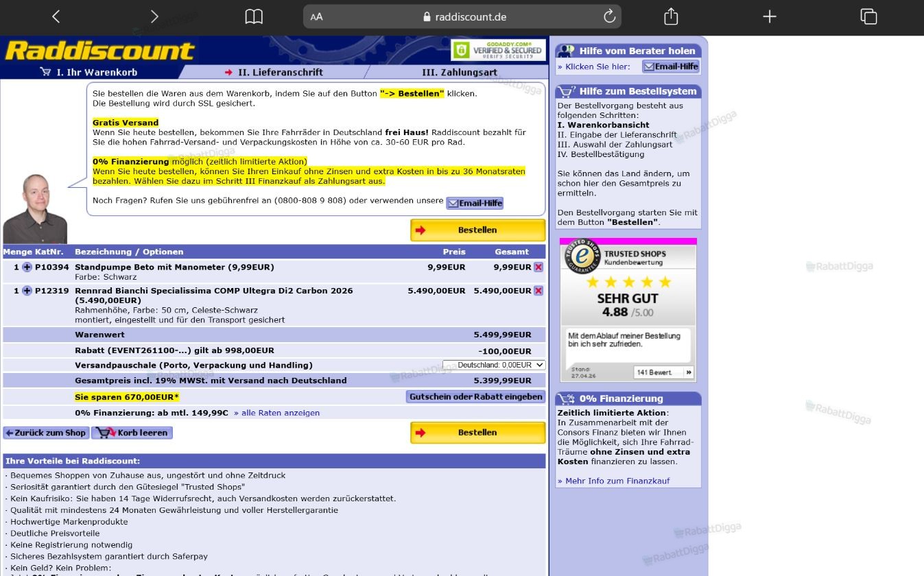
Task: Click Gutschein oder Rabatt eingeben button
Action: pyautogui.click(x=476, y=396)
